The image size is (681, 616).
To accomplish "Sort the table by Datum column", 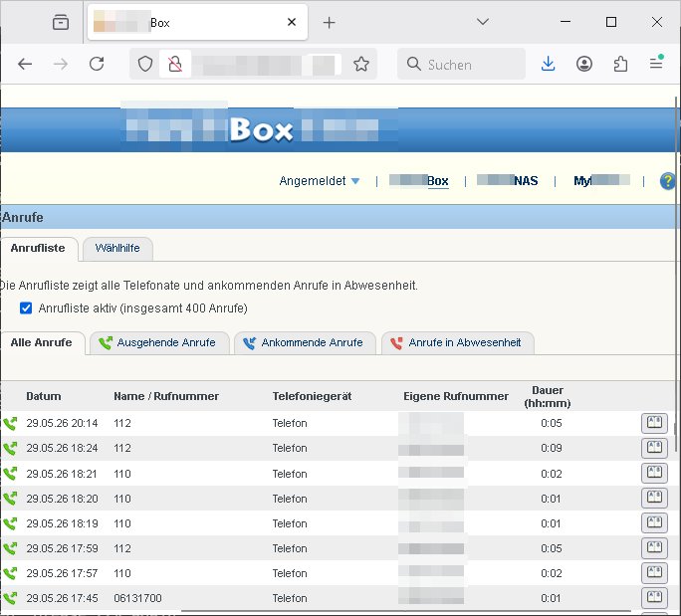I will coord(44,396).
